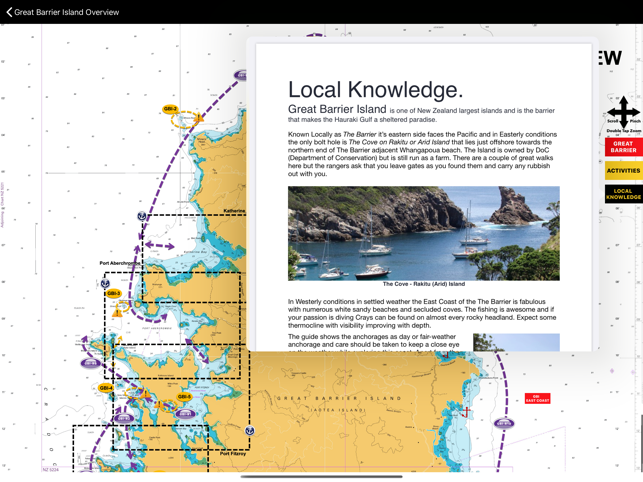Tap the Port Fitzroy map label
Screen dimensions: 643x482
point(232,453)
